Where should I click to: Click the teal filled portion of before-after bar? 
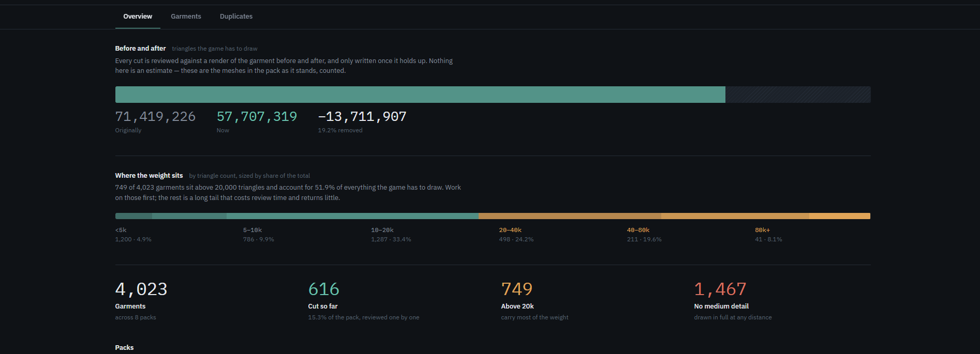tap(420, 95)
